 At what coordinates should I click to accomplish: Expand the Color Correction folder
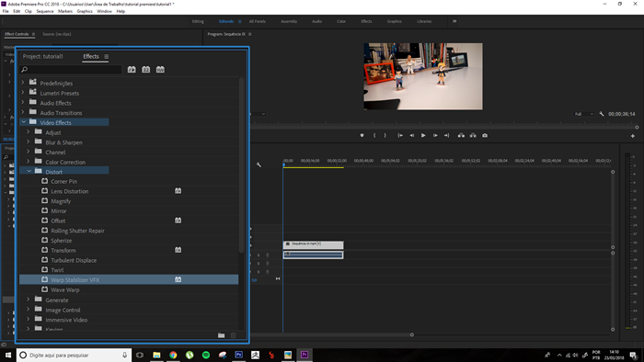pyautogui.click(x=29, y=161)
